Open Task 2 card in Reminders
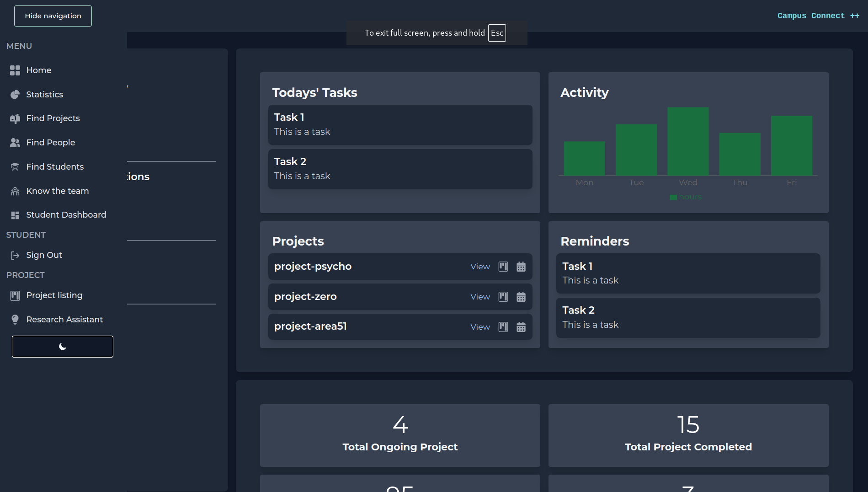 [688, 318]
